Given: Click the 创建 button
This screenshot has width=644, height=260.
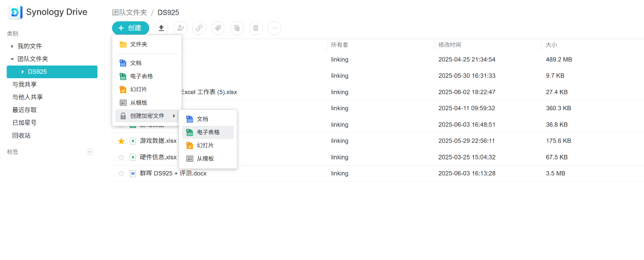Looking at the screenshot, I should click(x=130, y=28).
